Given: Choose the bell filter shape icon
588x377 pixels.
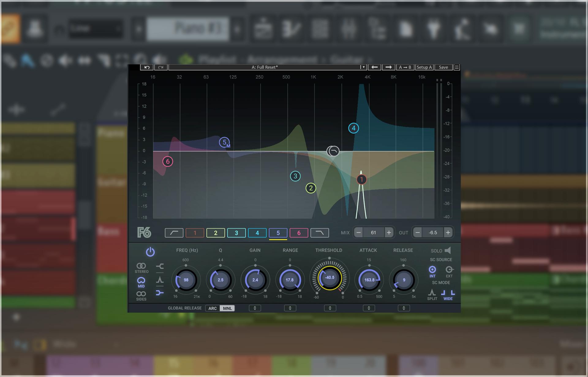Looking at the screenshot, I should tap(160, 280).
